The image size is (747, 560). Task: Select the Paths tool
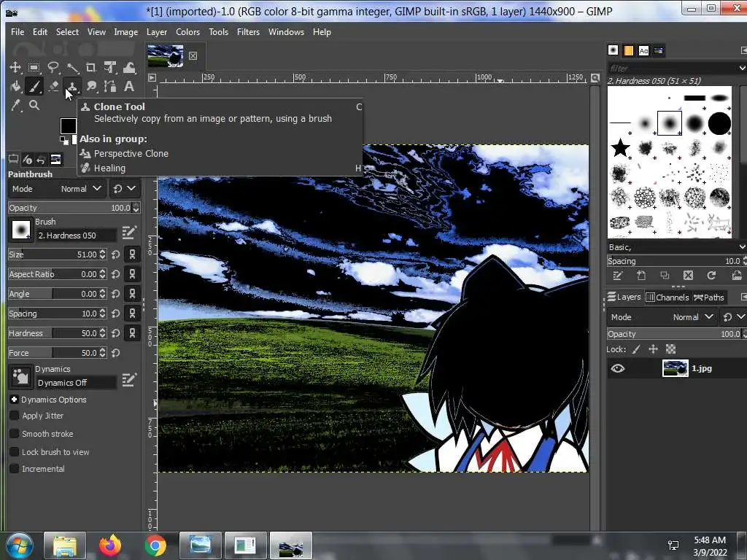110,86
